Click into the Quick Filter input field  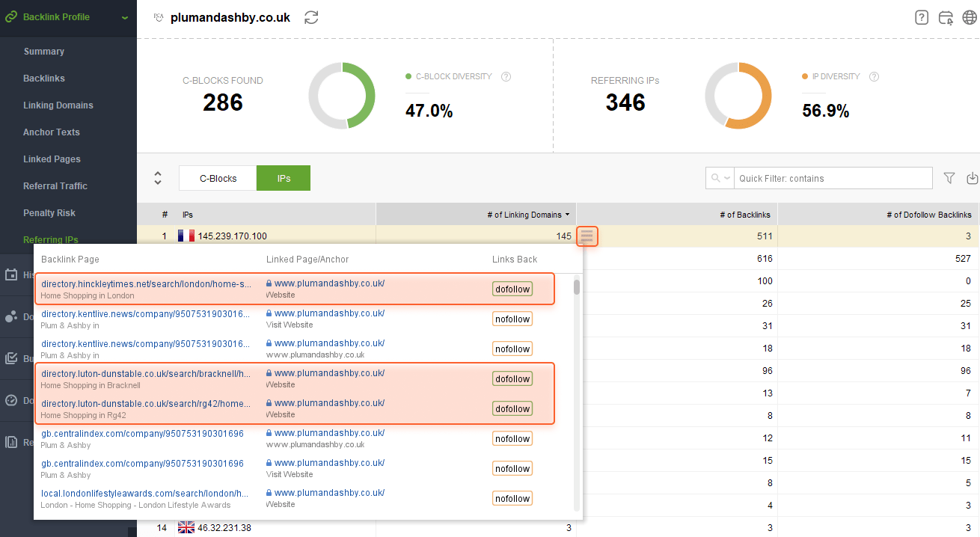pyautogui.click(x=833, y=178)
